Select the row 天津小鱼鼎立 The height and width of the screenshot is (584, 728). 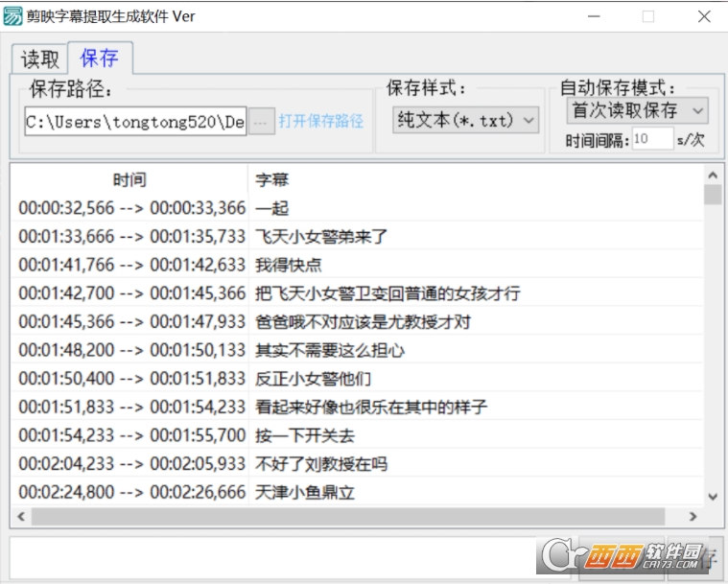tap(357, 492)
